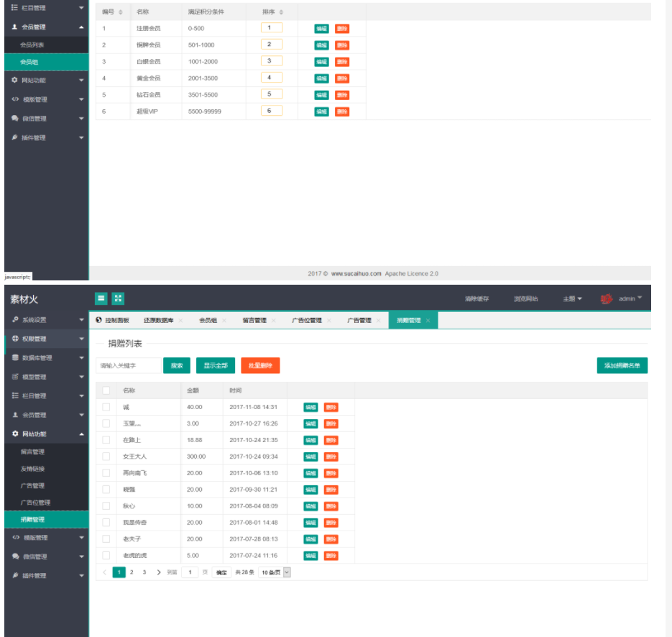The image size is (672, 637).
Task: Click the 清除缓存 link in the header
Action: coord(477,299)
